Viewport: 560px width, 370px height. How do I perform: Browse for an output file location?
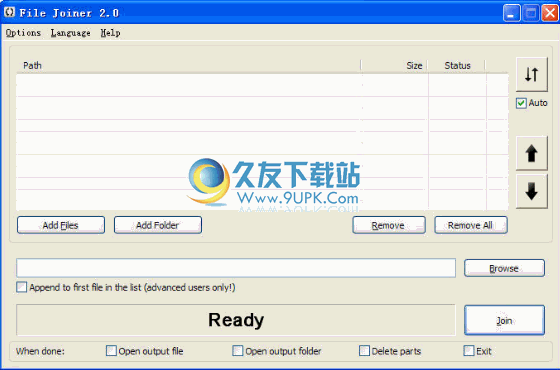[504, 268]
